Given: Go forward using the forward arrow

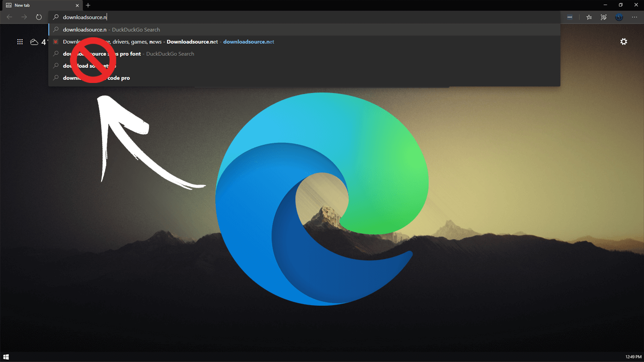Looking at the screenshot, I should coord(24,17).
